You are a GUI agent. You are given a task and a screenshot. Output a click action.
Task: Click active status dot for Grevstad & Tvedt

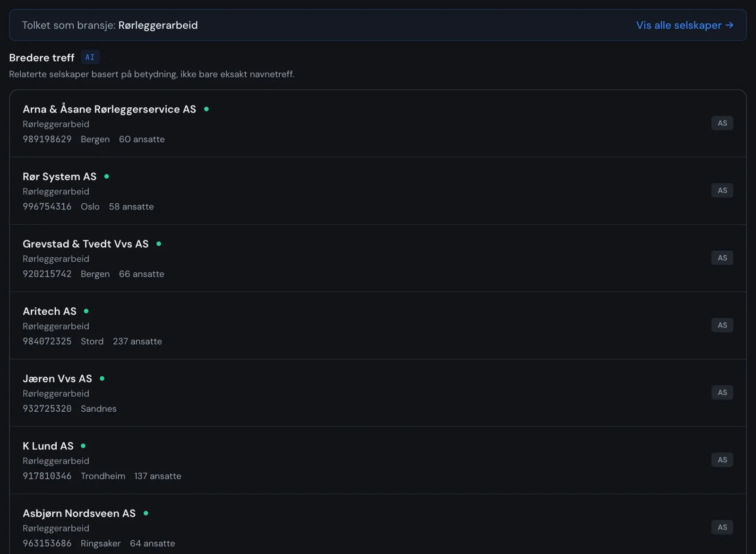159,244
